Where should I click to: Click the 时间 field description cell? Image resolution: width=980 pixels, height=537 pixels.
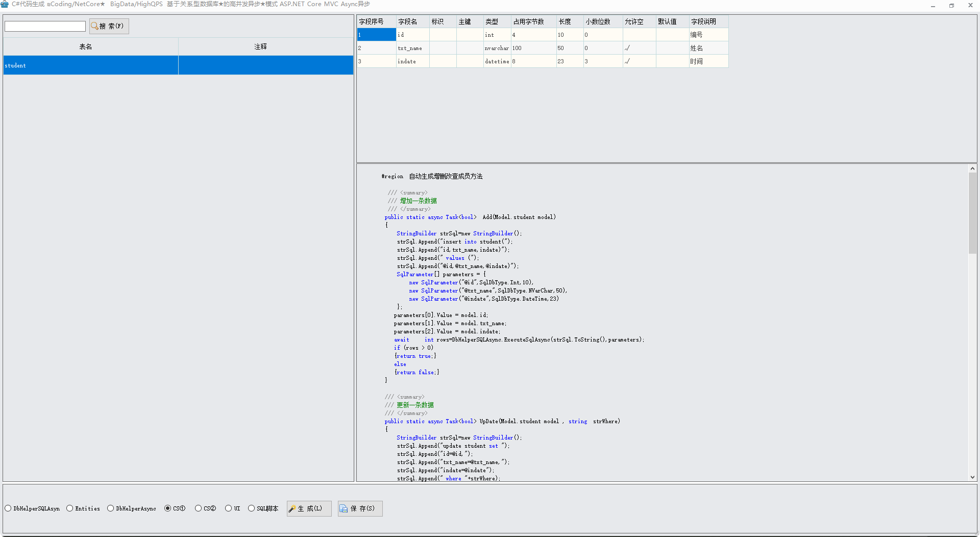click(708, 61)
